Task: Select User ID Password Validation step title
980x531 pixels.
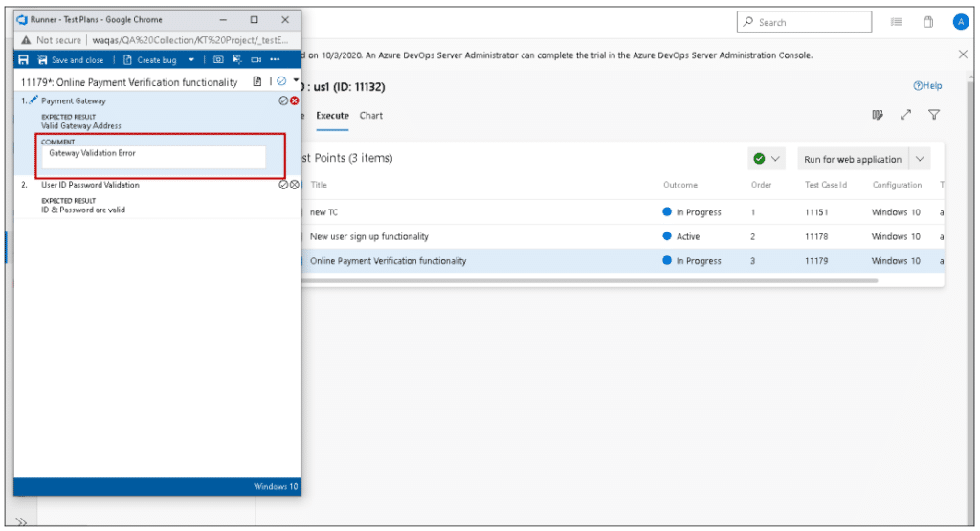Action: (x=90, y=185)
